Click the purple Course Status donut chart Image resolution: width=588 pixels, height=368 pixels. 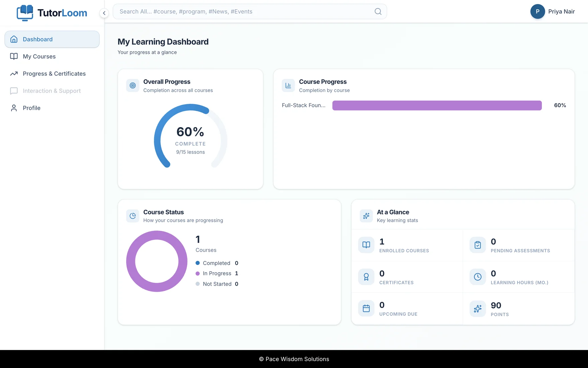(x=157, y=261)
